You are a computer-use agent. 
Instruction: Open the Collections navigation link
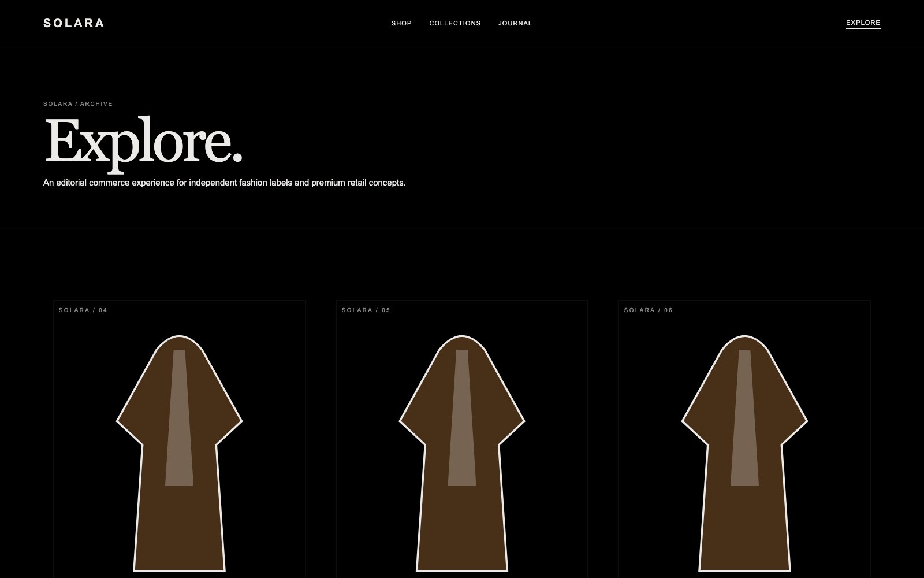click(455, 23)
